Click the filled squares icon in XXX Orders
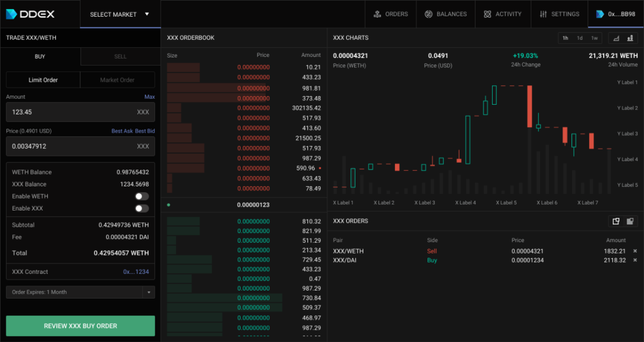The width and height of the screenshot is (644, 342). tap(630, 221)
